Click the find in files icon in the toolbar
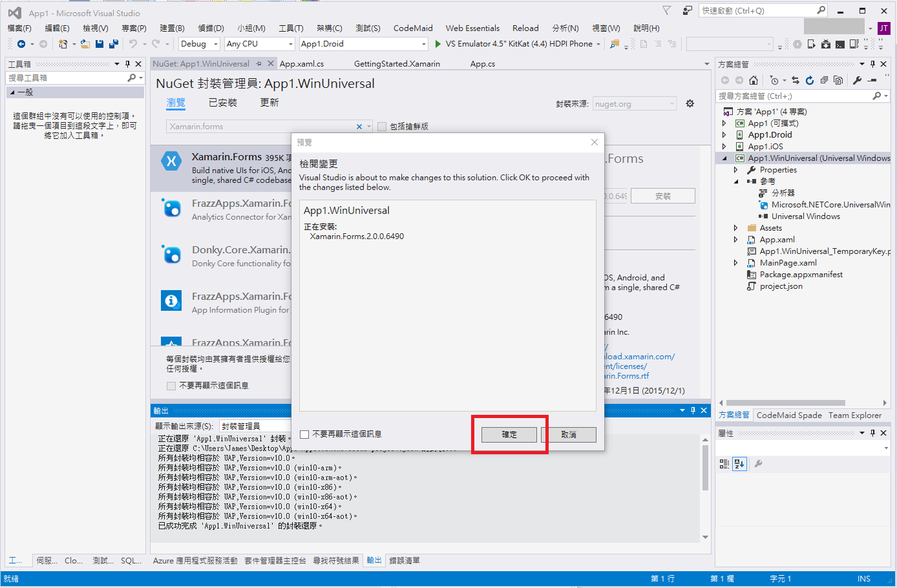Image resolution: width=897 pixels, height=588 pixels. (615, 44)
